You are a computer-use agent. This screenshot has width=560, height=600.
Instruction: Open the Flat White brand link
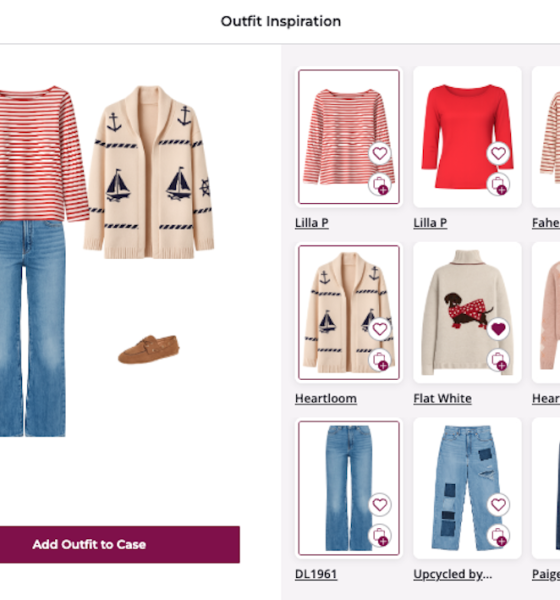[x=442, y=399]
